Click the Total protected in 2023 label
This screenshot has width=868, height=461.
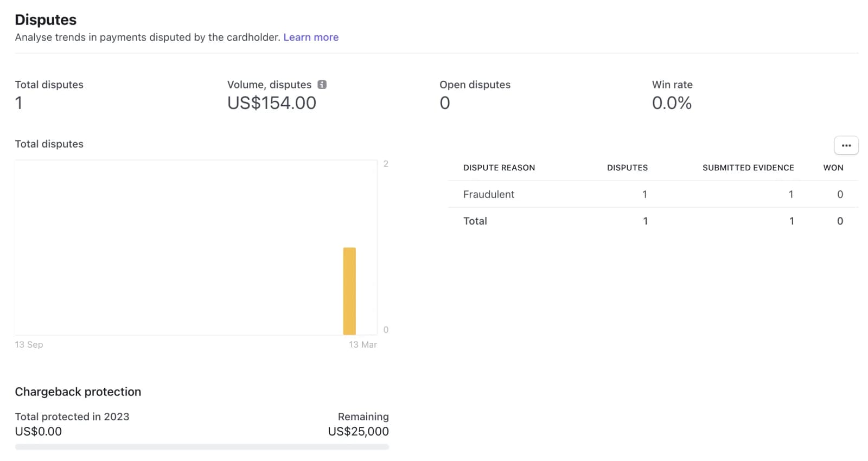72,417
